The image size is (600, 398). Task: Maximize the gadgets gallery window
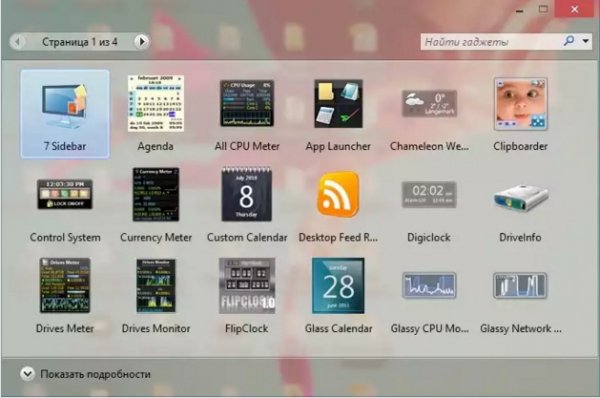point(543,9)
